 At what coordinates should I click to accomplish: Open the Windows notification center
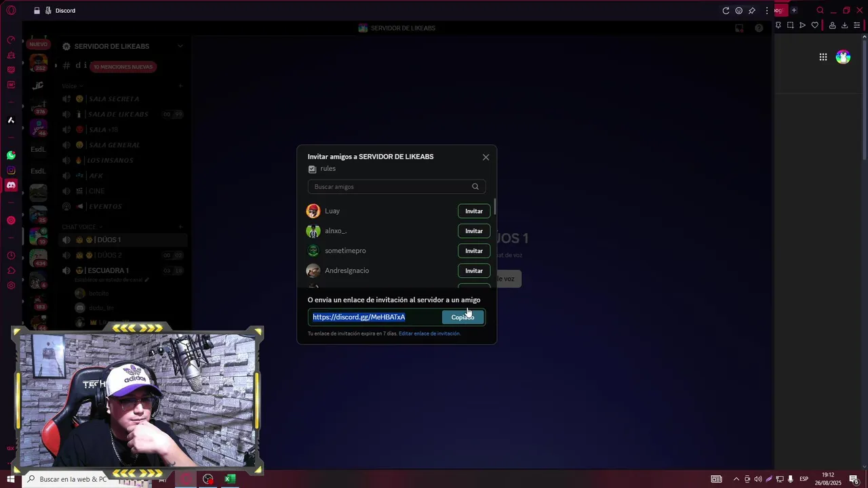coord(854,479)
